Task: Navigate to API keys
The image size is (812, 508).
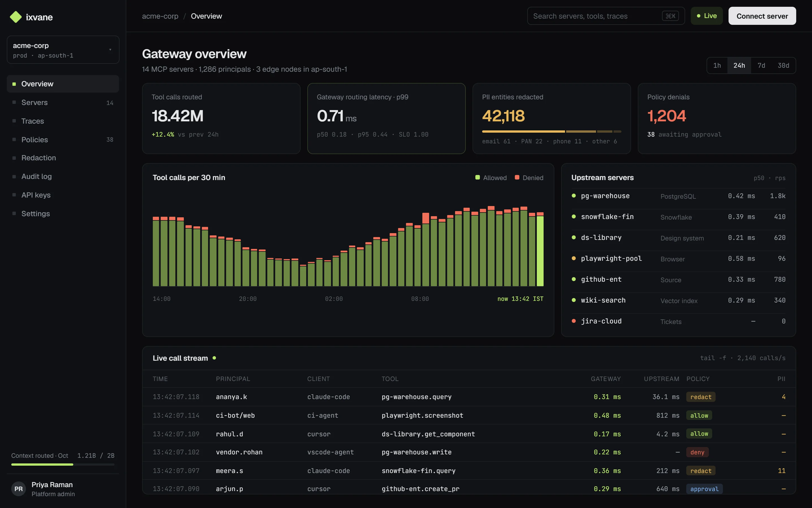Action: coord(63,195)
